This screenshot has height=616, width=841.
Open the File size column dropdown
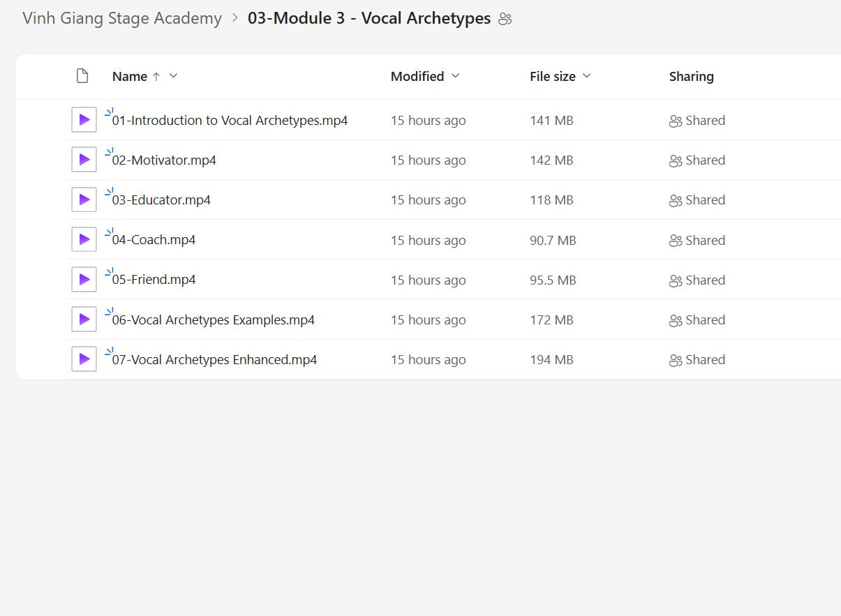[587, 76]
